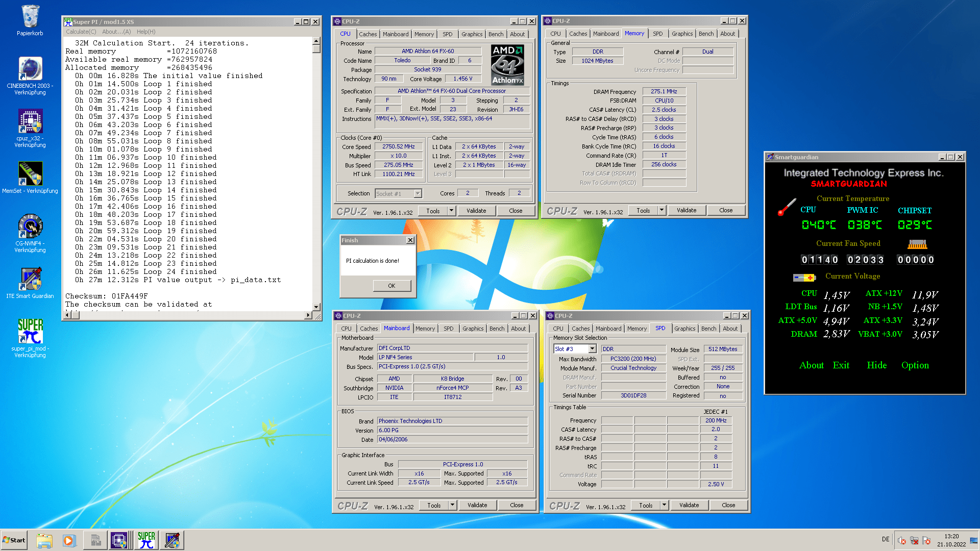Switch to Caches tab in top-left CPU-Z
This screenshot has height=551, width=980.
point(367,34)
